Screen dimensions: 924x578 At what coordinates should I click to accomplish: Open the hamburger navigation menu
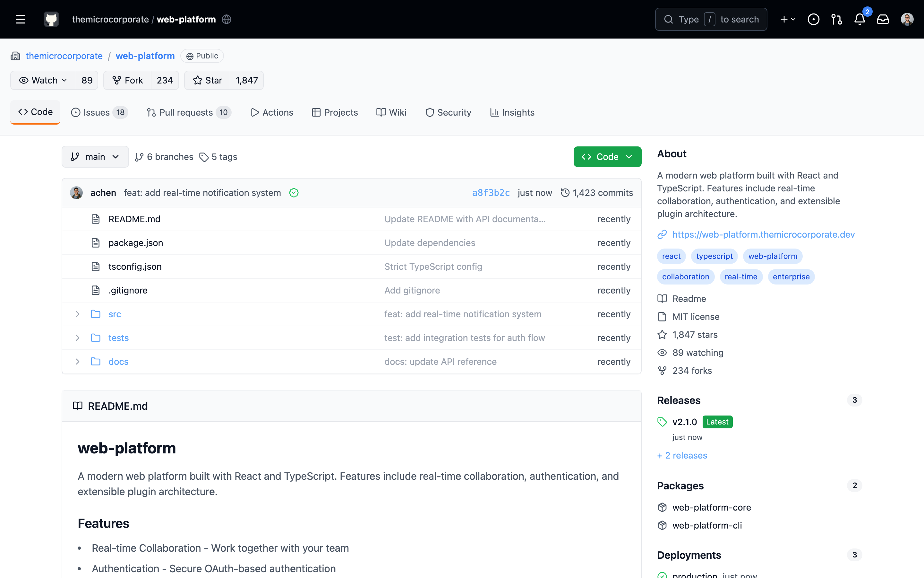pyautogui.click(x=21, y=19)
